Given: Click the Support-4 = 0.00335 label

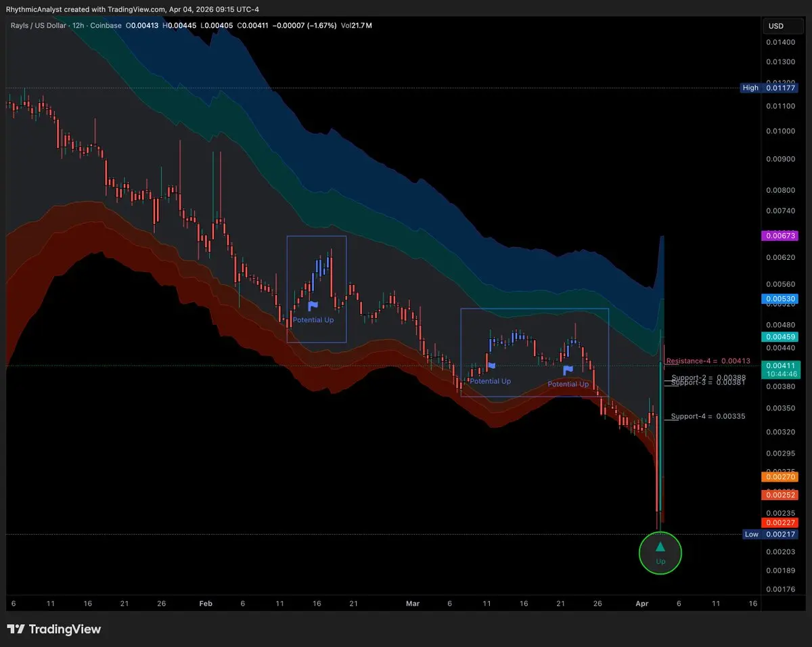Looking at the screenshot, I should click(x=708, y=416).
